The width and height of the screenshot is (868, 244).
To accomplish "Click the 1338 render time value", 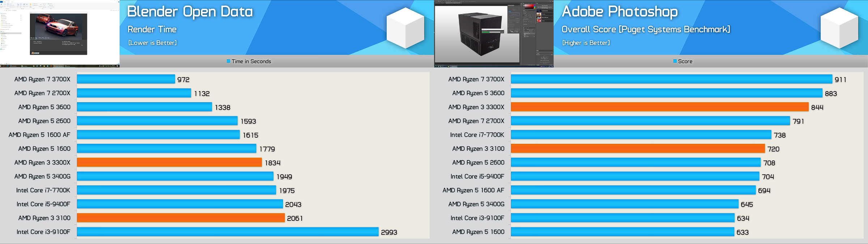I will point(223,107).
